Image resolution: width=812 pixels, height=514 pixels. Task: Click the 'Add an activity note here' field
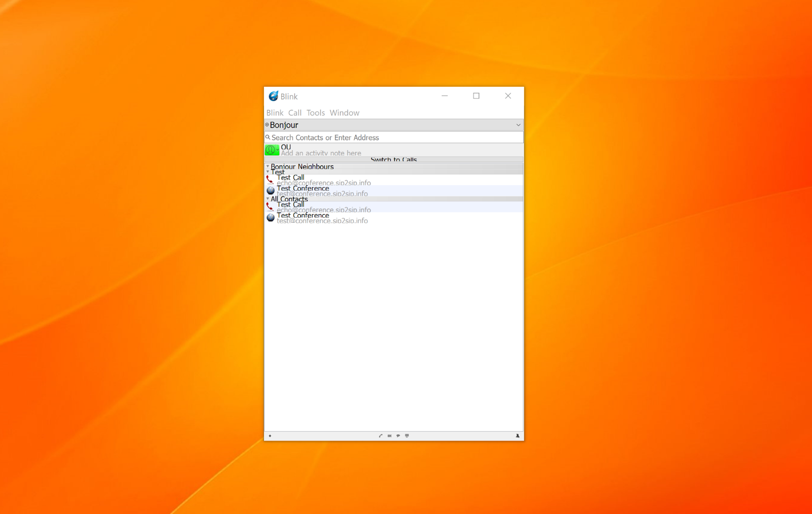321,153
